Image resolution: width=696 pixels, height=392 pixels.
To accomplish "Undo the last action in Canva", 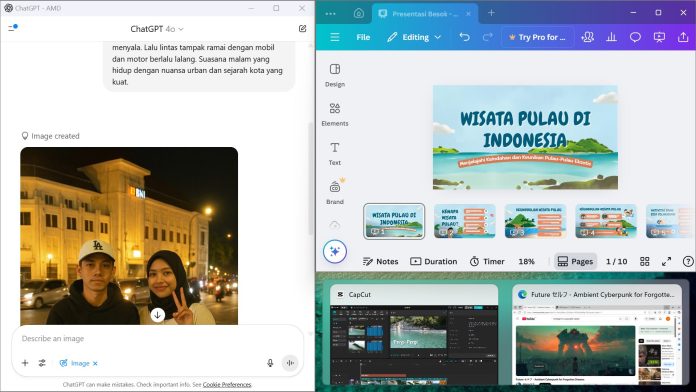I will 464,37.
